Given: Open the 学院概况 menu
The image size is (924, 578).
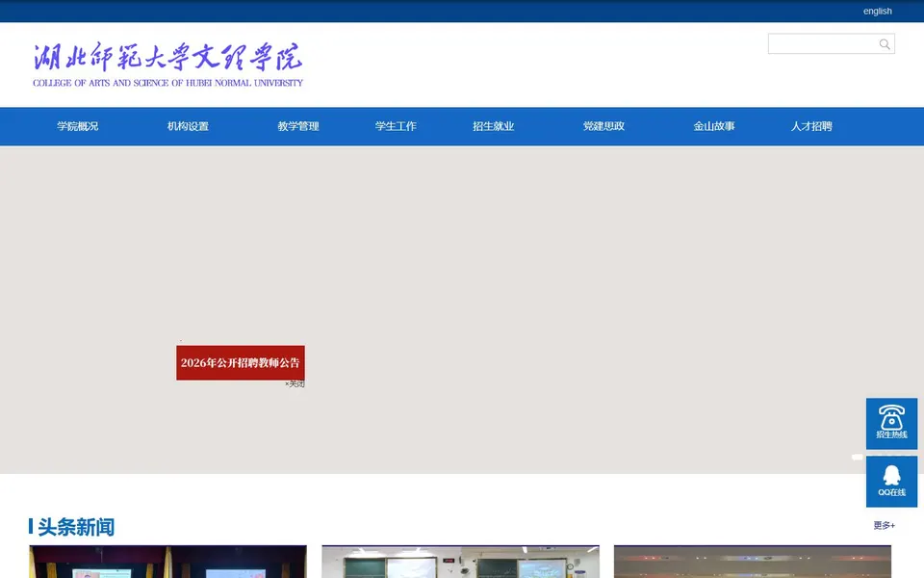Looking at the screenshot, I should tap(77, 126).
